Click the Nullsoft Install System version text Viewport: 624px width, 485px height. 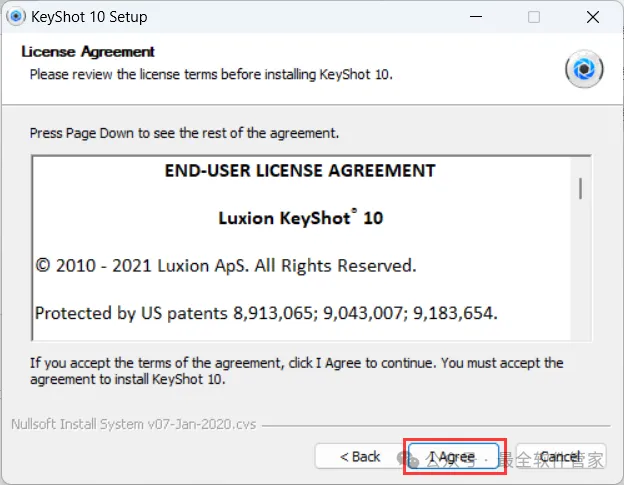[x=132, y=424]
